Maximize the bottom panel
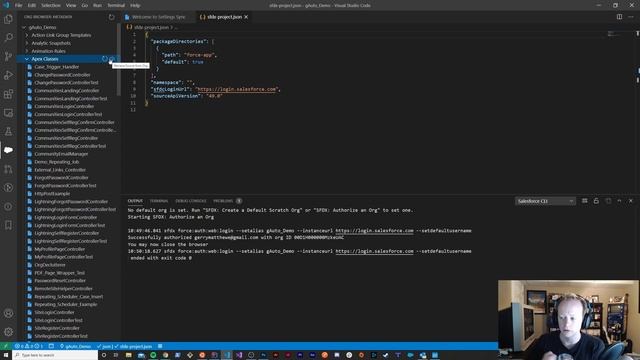The width and height of the screenshot is (640, 360). 619,201
